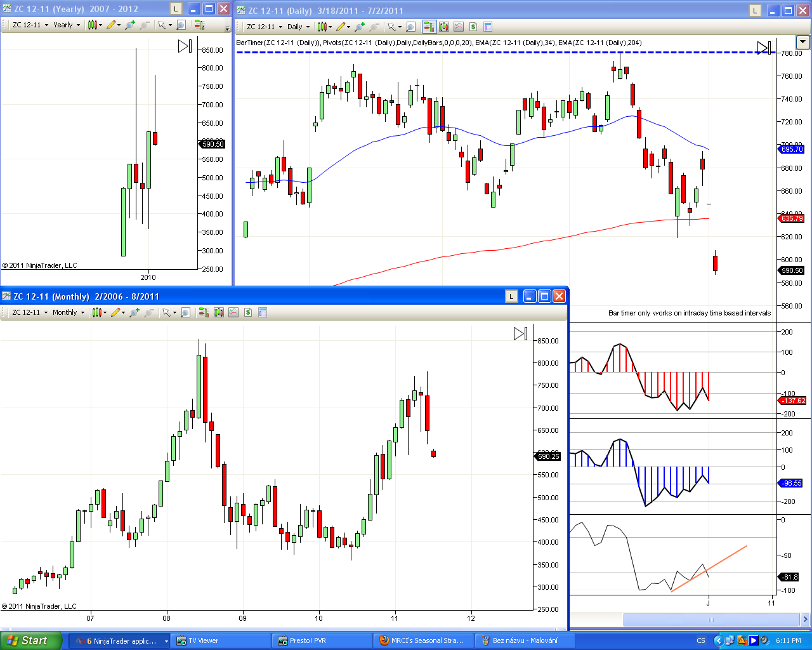Switch to Bez názvu - Malování taskbar item
The image size is (812, 650).
[x=524, y=640]
